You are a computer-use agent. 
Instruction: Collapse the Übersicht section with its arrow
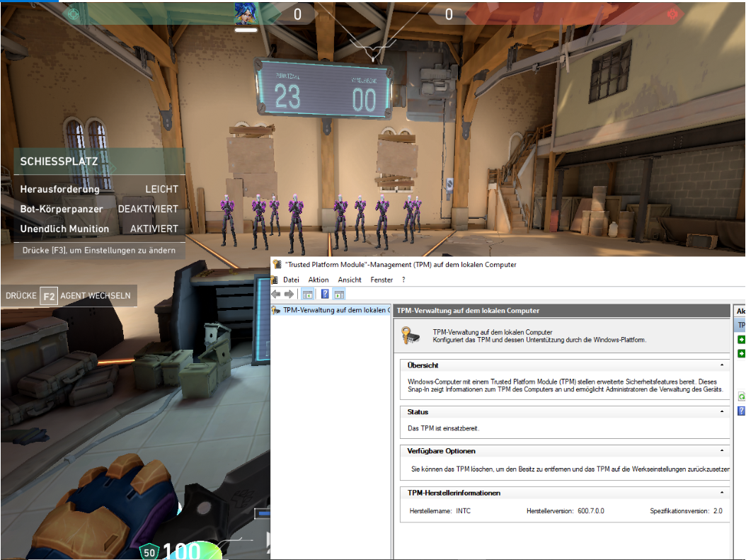pyautogui.click(x=722, y=365)
